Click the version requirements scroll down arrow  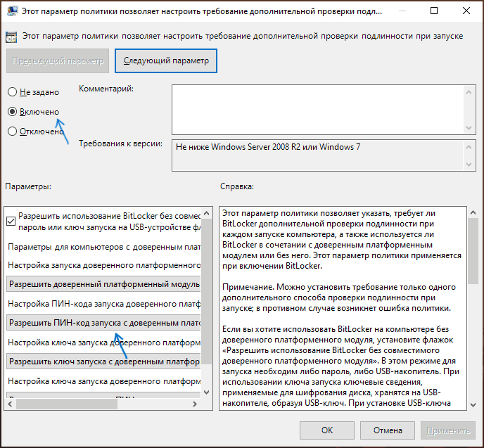[469, 165]
